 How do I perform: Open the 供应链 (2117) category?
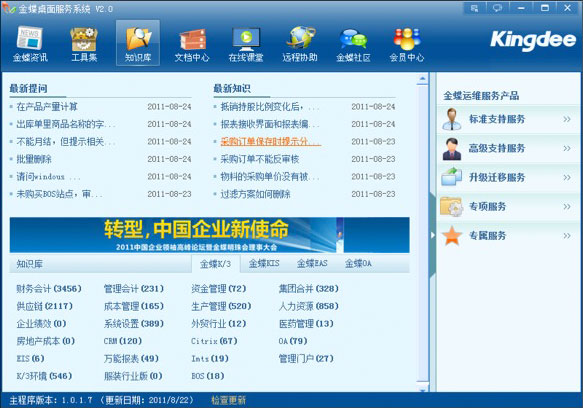point(44,306)
